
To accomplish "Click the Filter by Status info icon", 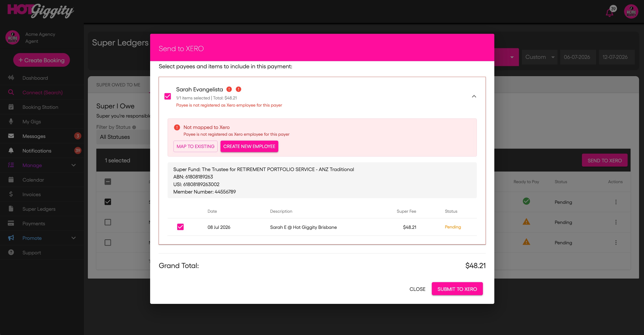I will [x=134, y=127].
